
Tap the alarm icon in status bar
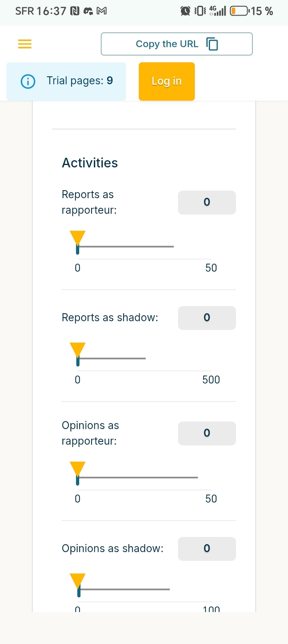click(185, 11)
